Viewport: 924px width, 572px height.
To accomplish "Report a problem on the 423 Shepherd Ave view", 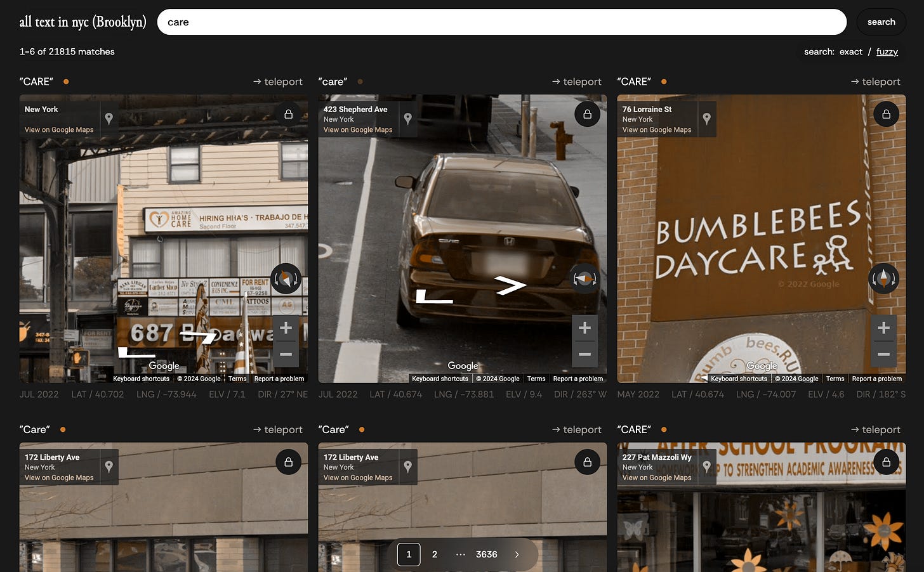I will (578, 379).
